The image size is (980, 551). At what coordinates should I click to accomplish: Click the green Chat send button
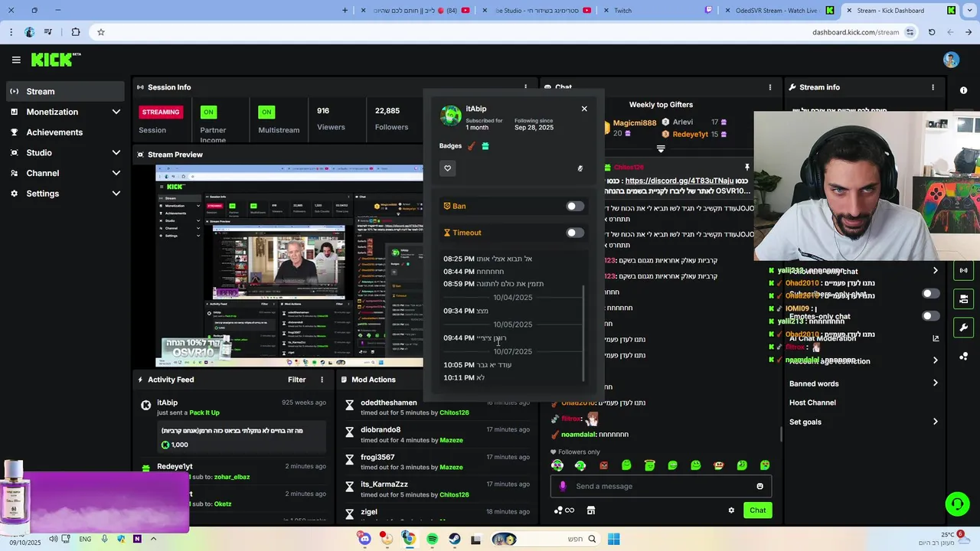pyautogui.click(x=757, y=510)
